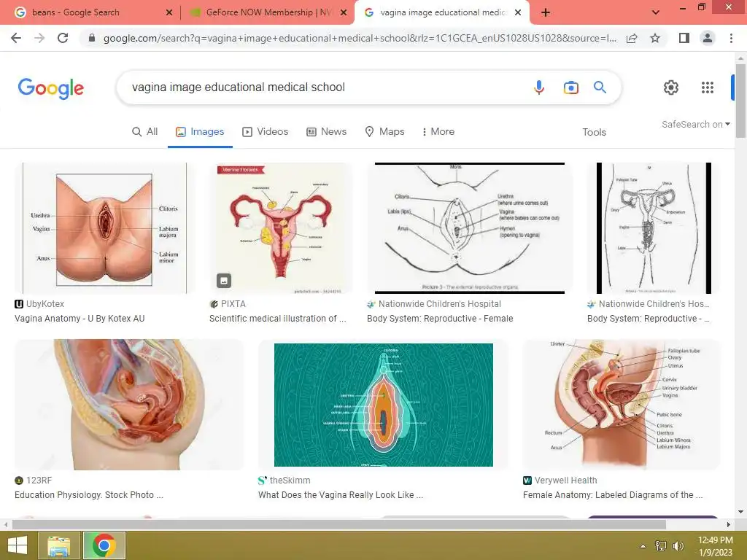Image resolution: width=747 pixels, height=560 pixels.
Task: Open the SafeSearch on dropdown
Action: tap(695, 124)
